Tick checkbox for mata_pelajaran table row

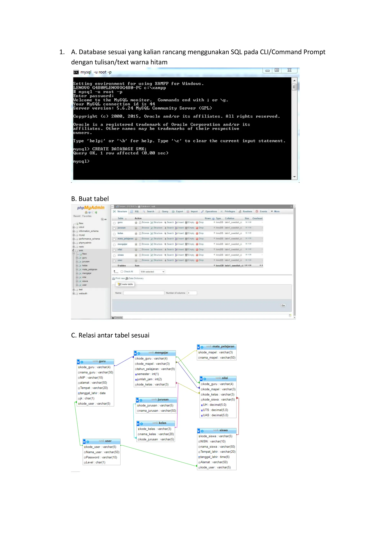tap(114, 239)
